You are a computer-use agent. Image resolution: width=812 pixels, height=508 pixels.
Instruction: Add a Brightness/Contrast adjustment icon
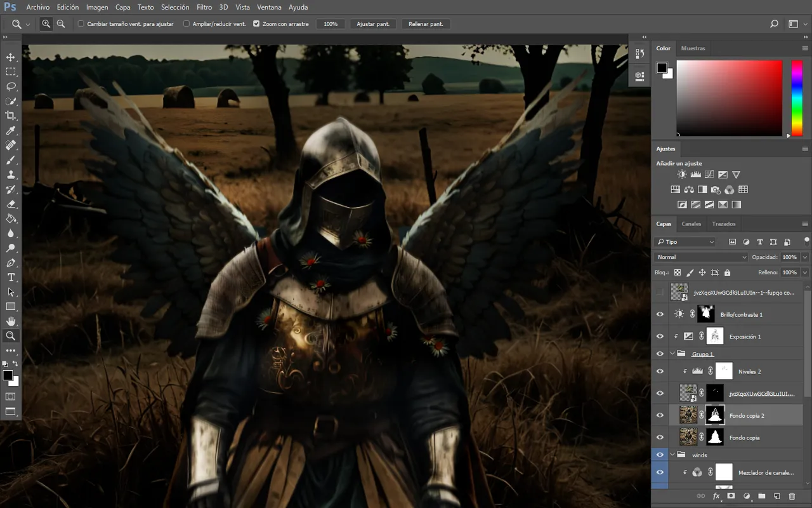(681, 175)
